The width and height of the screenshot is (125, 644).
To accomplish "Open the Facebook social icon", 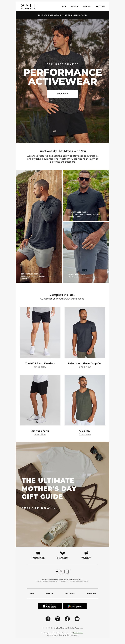I will 67,619.
